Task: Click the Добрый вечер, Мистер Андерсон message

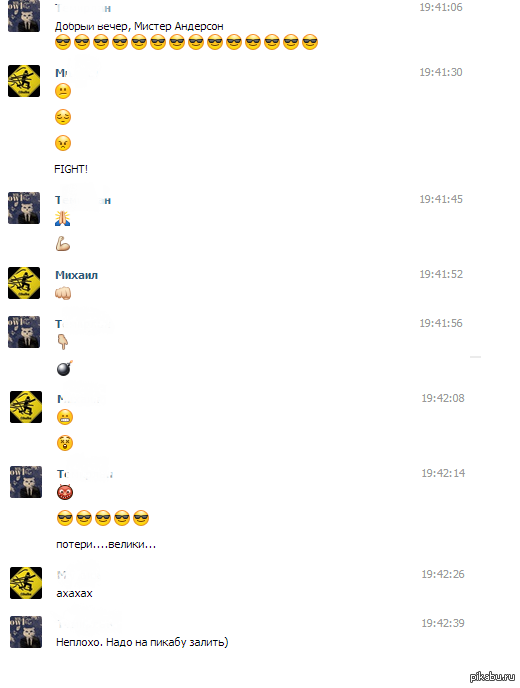Action: point(139,26)
